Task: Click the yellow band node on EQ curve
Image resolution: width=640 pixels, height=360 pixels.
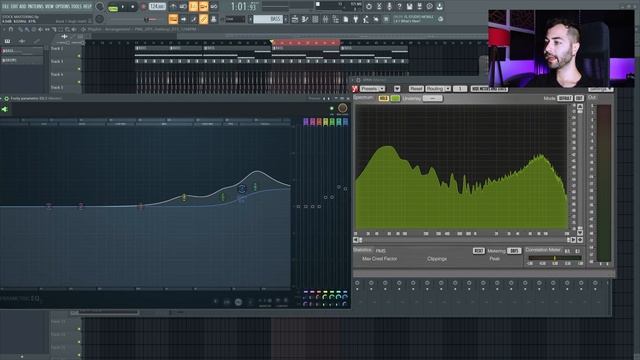Action: pos(184,198)
